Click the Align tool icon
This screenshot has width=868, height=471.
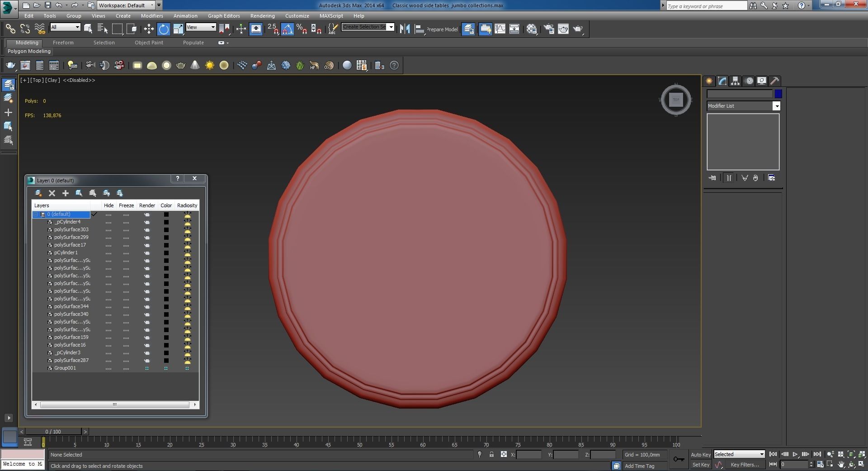tap(419, 29)
